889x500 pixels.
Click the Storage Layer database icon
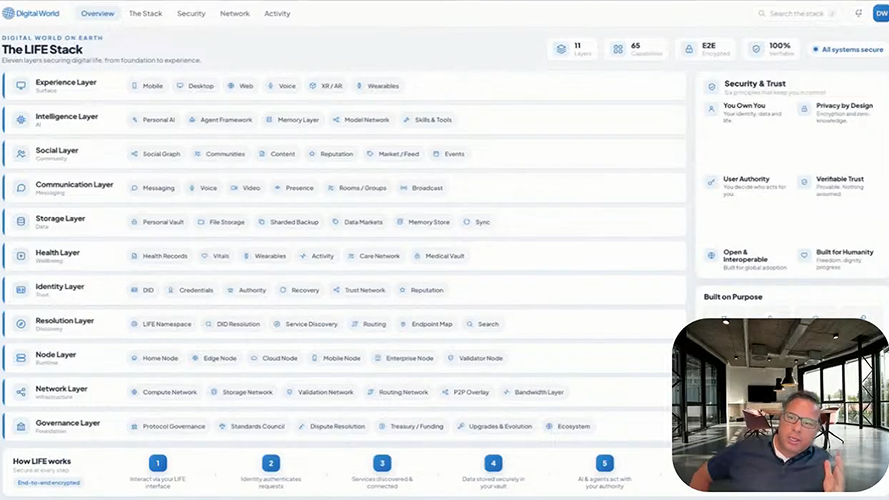21,222
